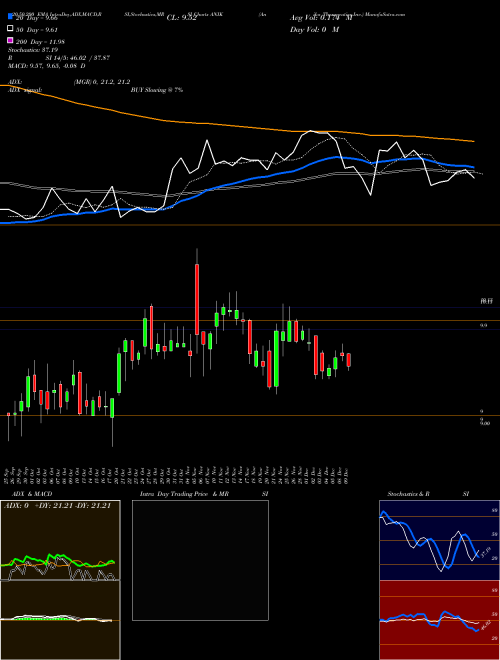Click the tallest red candlestick in the chart
The image size is (500, 660).
[197, 299]
